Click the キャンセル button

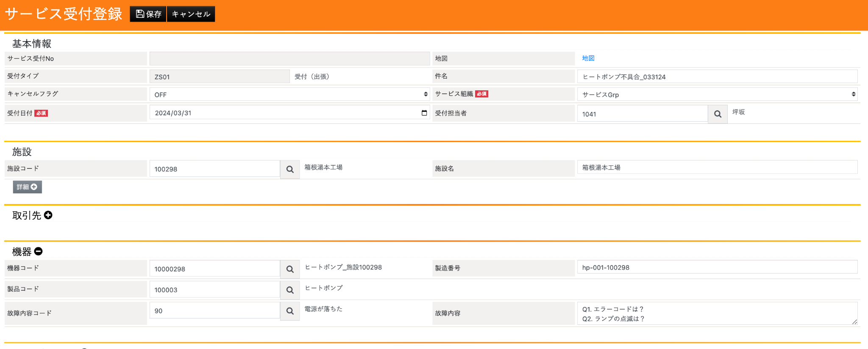coord(191,14)
